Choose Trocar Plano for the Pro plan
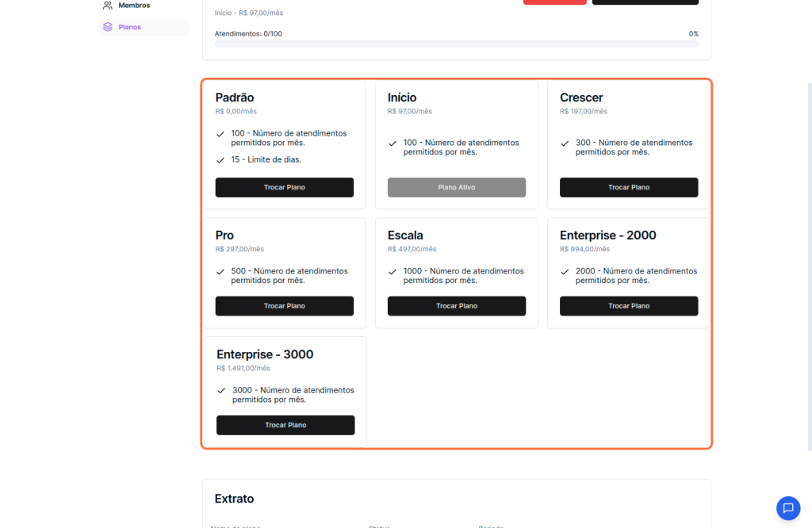This screenshot has height=528, width=812. tap(285, 306)
